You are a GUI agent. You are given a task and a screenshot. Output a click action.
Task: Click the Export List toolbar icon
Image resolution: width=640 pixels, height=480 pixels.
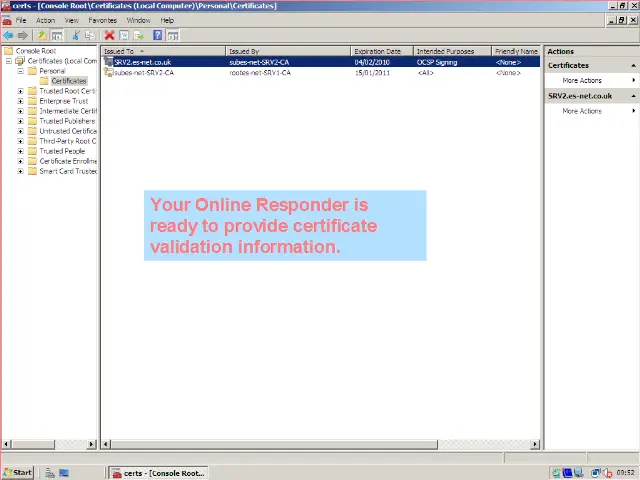pyautogui.click(x=140, y=35)
